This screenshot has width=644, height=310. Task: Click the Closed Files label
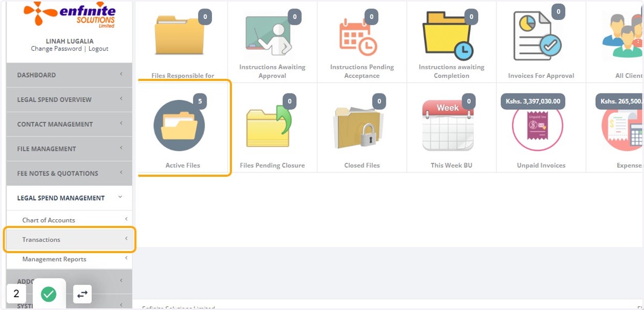click(x=362, y=165)
